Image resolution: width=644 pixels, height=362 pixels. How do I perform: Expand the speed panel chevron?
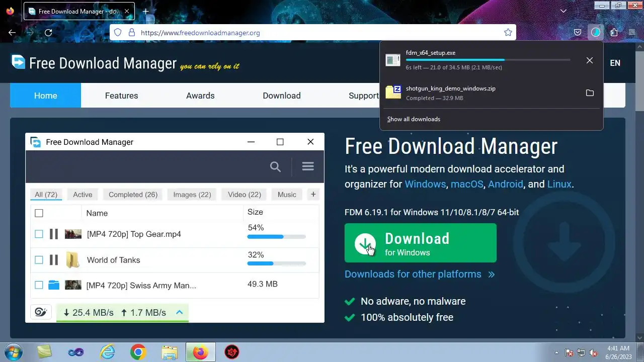click(179, 312)
